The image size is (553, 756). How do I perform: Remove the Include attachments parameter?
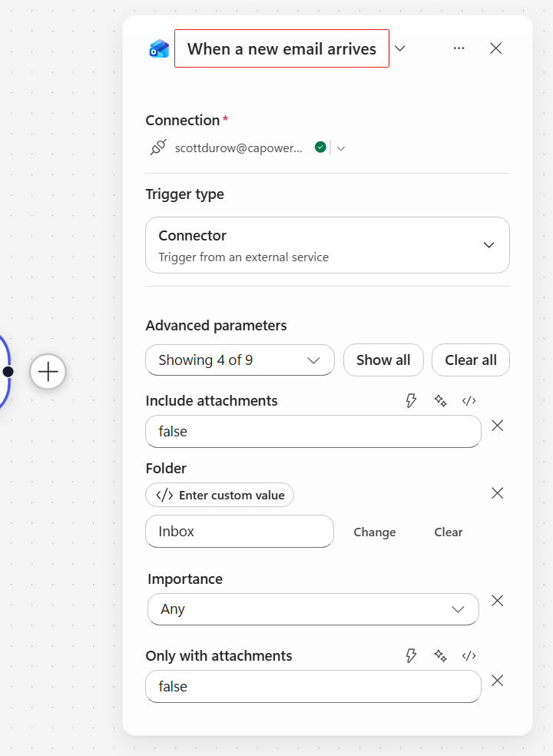pos(497,426)
